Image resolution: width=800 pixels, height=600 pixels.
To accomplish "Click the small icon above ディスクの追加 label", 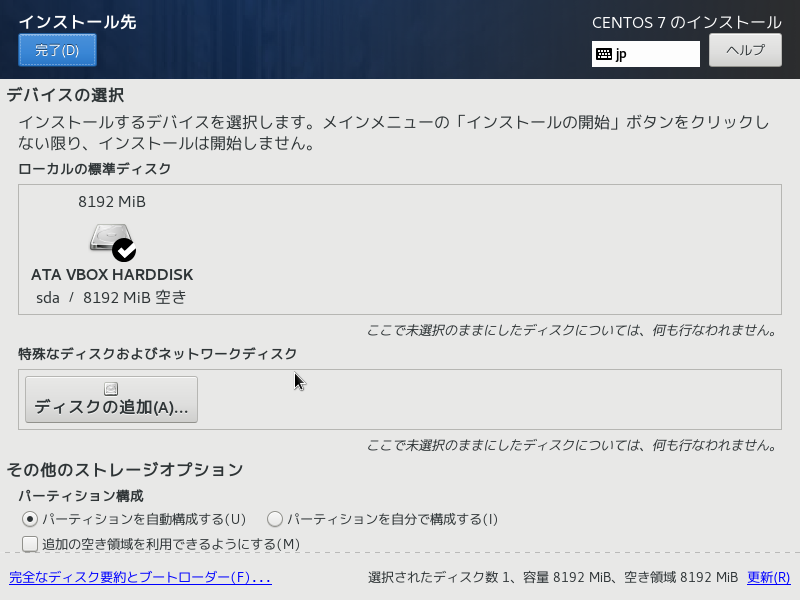I will coord(111,389).
